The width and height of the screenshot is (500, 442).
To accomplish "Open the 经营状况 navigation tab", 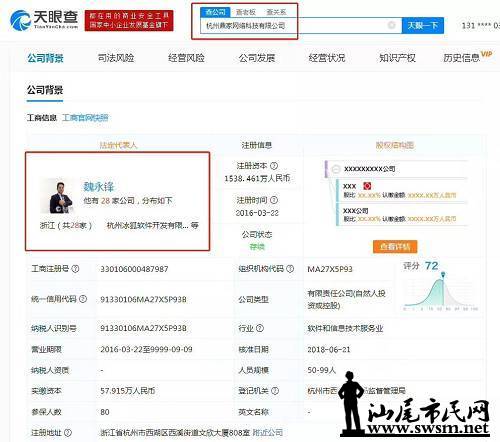I will (327, 58).
